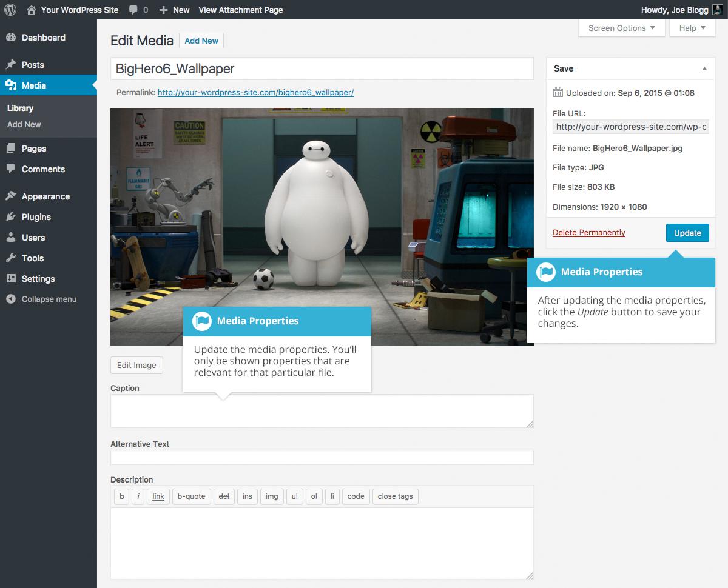
Task: Click Collapse menu text in sidebar
Action: click(x=49, y=299)
